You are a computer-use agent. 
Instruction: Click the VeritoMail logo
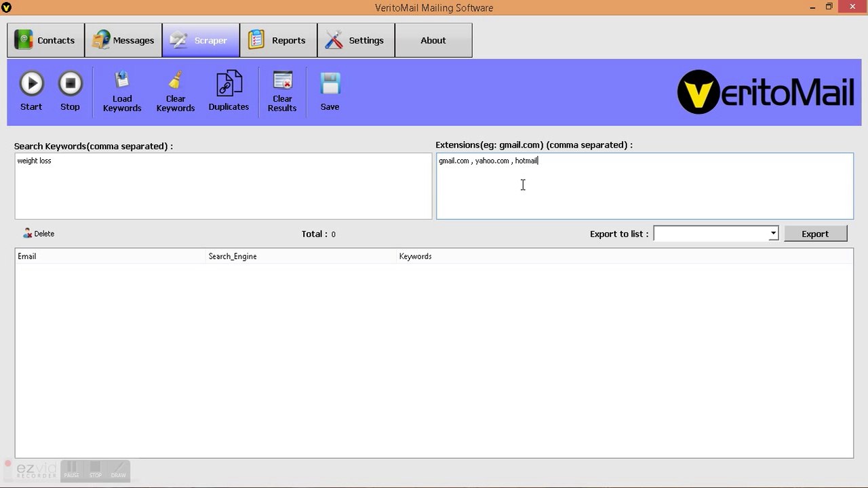tap(766, 92)
